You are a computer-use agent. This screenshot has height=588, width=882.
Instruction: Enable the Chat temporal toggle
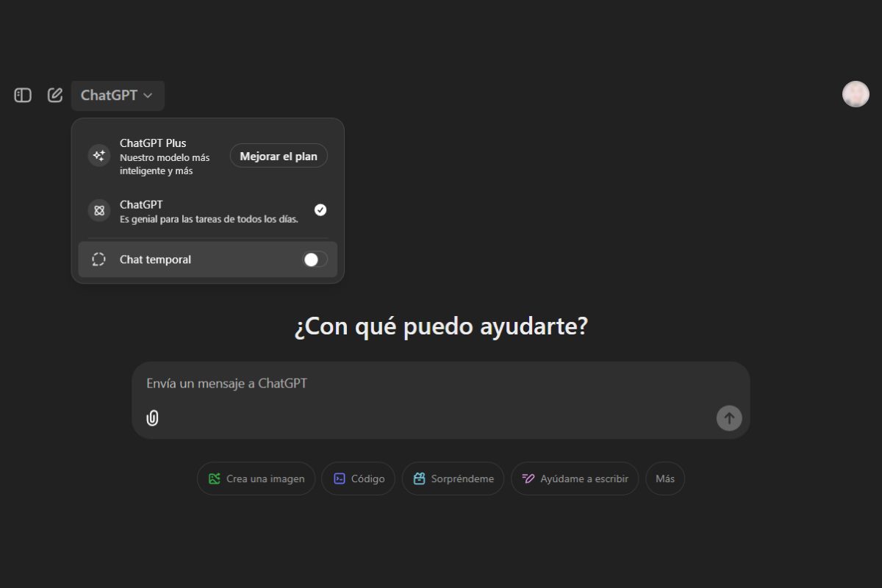point(314,259)
